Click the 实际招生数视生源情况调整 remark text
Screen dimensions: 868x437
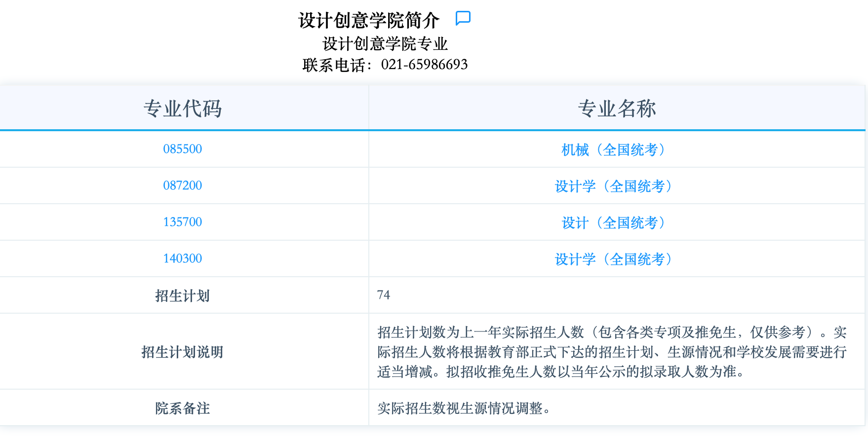[464, 408]
